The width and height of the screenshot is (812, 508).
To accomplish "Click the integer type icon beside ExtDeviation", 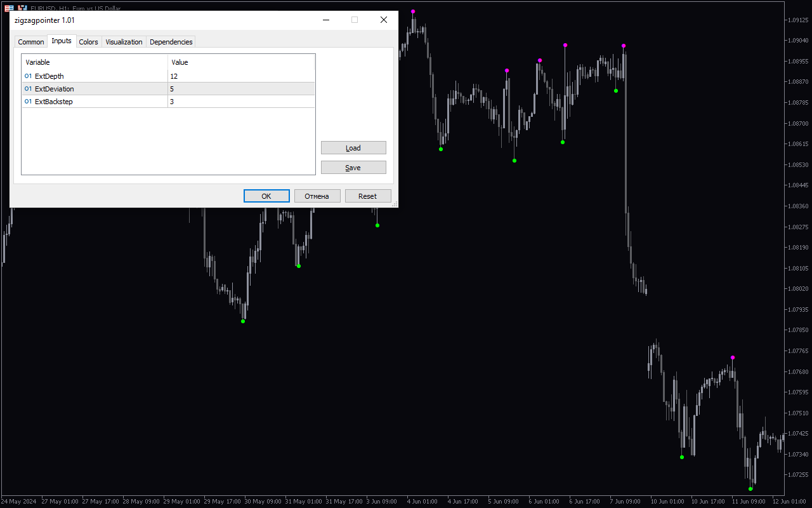I will (28, 89).
